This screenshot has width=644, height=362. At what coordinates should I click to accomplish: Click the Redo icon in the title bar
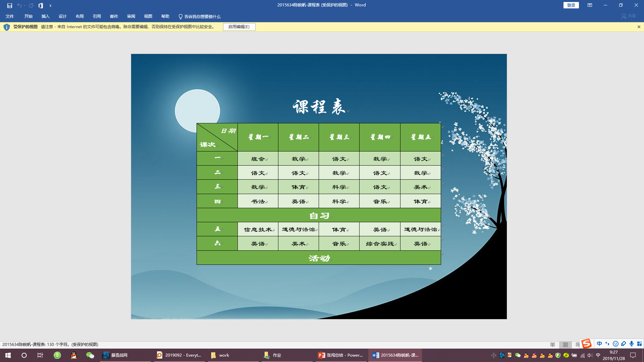(31, 5)
